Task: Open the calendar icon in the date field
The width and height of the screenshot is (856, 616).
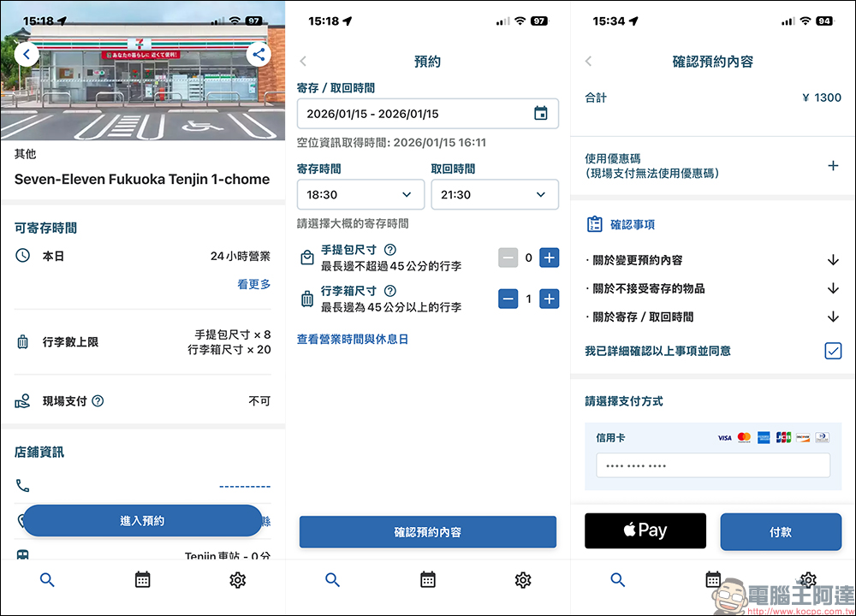Action: click(x=541, y=113)
